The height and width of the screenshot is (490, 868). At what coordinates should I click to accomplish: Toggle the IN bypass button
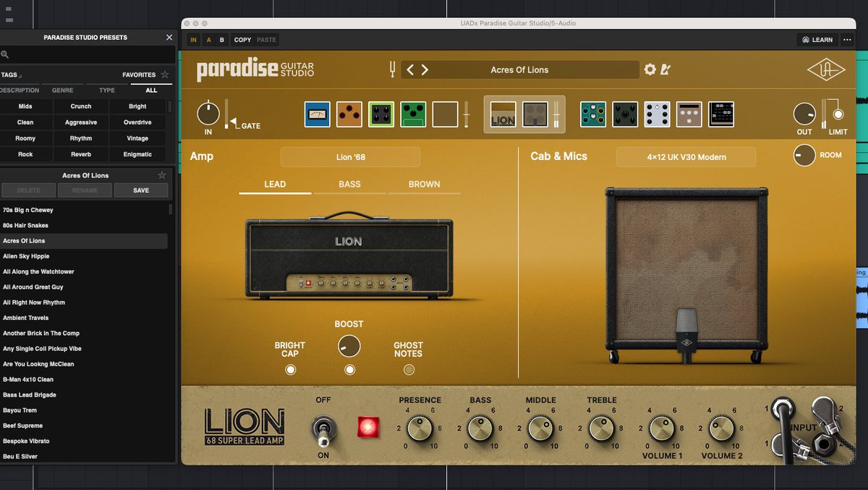193,40
